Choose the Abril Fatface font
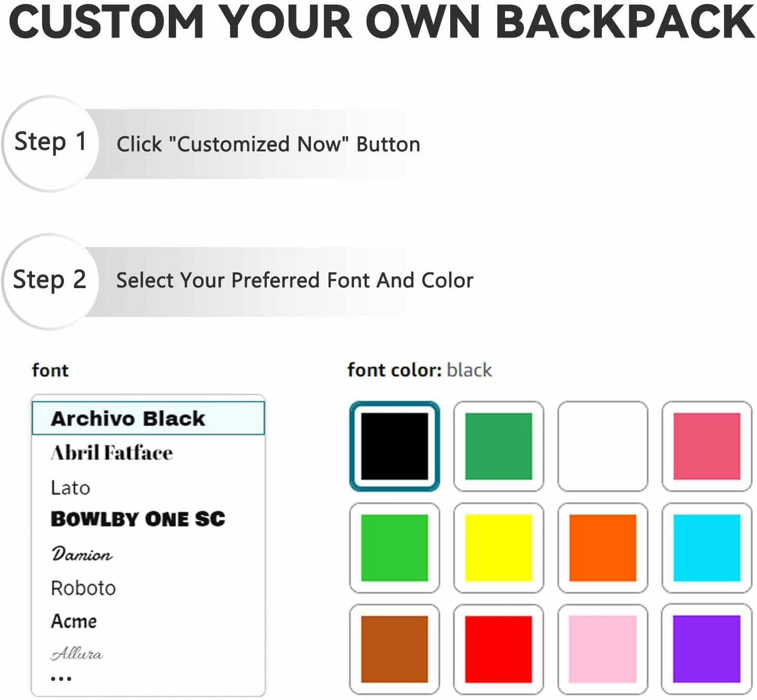757x700 pixels. (x=112, y=452)
